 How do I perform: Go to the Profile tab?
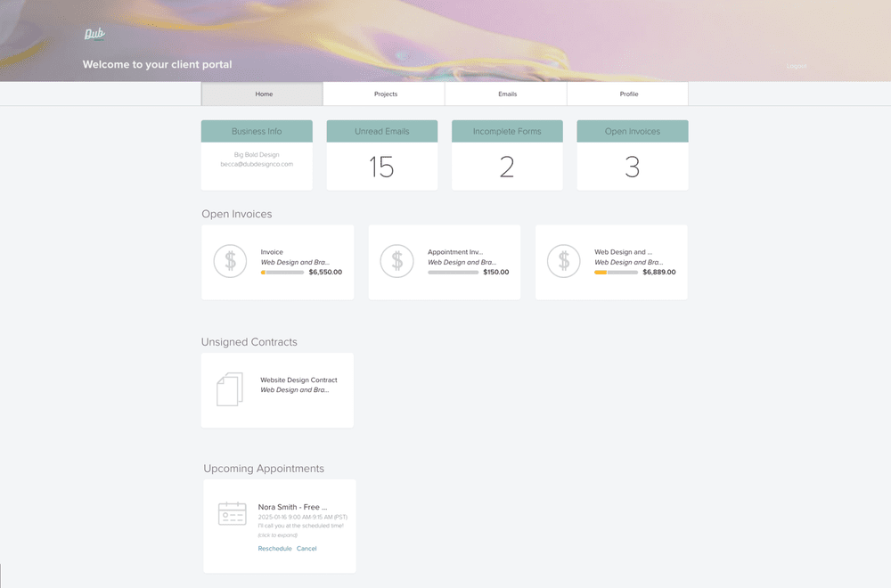click(628, 94)
